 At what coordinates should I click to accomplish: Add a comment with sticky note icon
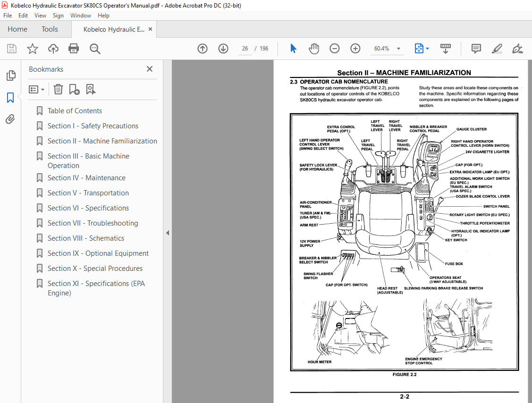pyautogui.click(x=476, y=49)
